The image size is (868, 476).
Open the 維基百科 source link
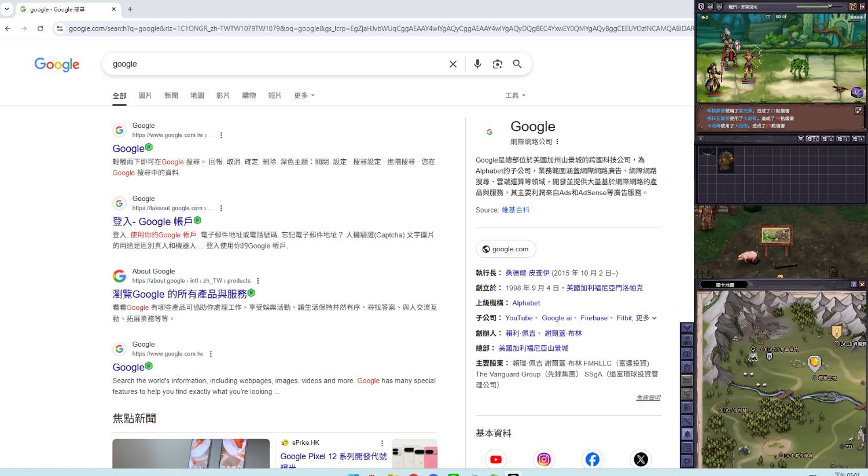point(516,210)
